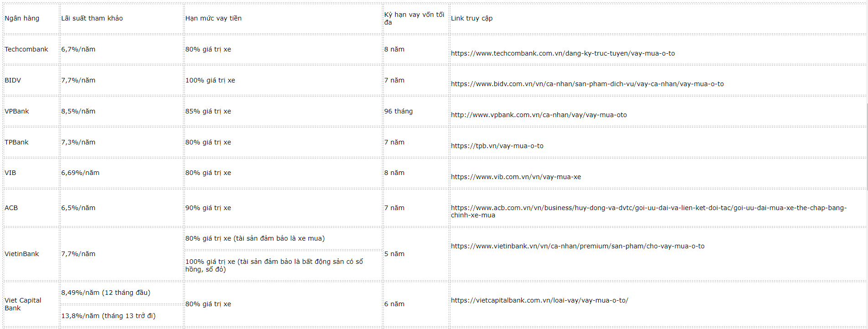The width and height of the screenshot is (868, 329).
Task: Open the tpb.vn vay-mua-o-to link
Action: tap(497, 146)
